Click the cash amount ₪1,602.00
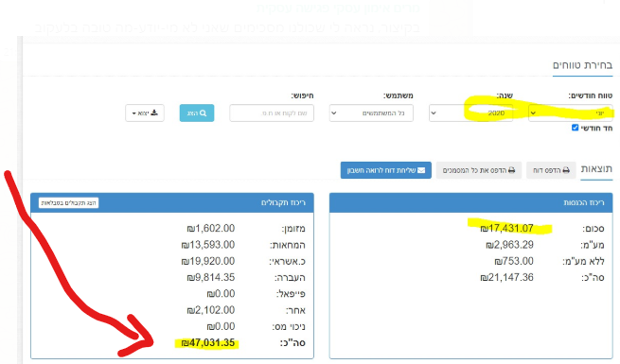This screenshot has height=364, width=620. [211, 228]
